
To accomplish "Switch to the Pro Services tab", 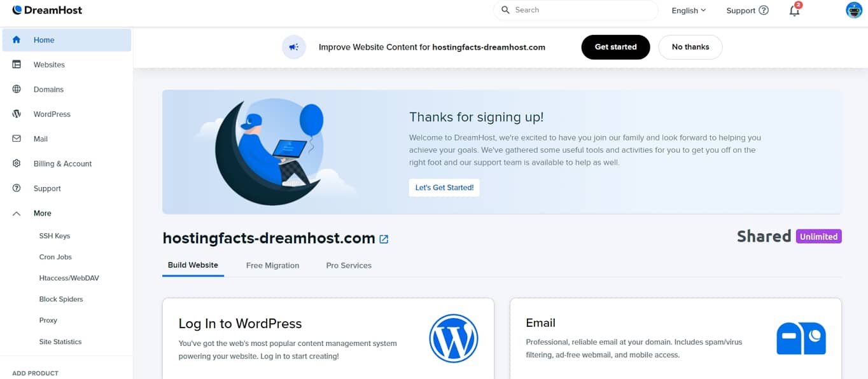I will [349, 265].
